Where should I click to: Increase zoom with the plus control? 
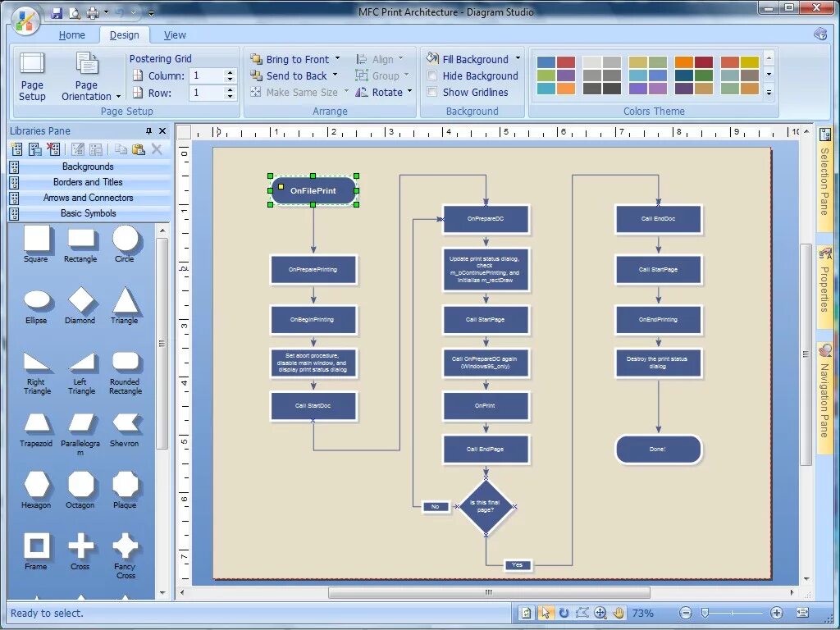coord(777,613)
